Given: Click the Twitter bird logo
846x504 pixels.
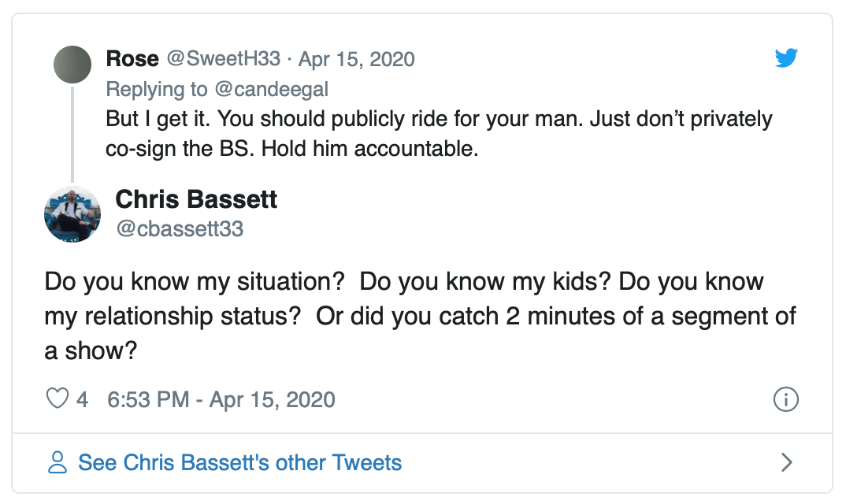Looking at the screenshot, I should (x=786, y=58).
